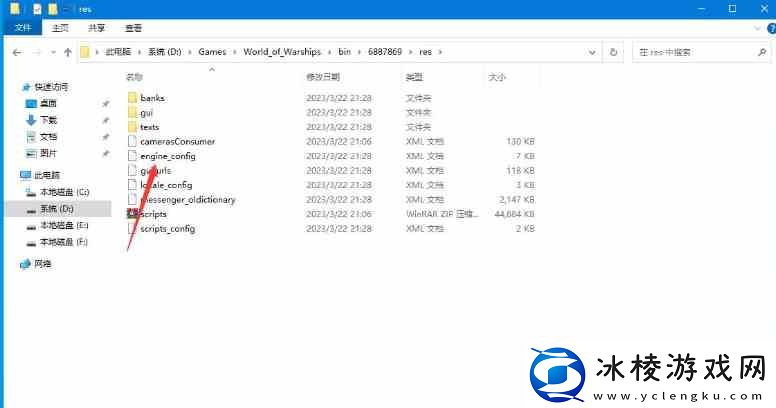Image resolution: width=776 pixels, height=408 pixels.
Task: Open 本地磁盘 (C:) in the navigation pane
Action: (x=64, y=192)
